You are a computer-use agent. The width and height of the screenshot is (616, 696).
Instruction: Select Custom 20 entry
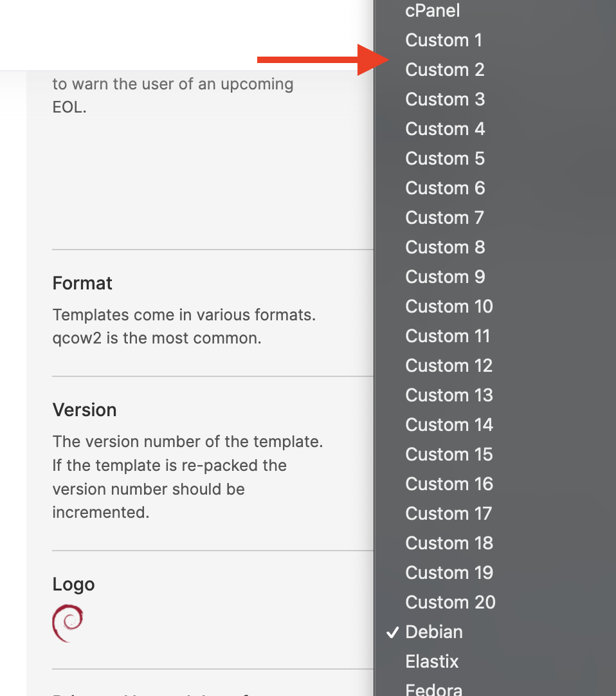point(495,602)
